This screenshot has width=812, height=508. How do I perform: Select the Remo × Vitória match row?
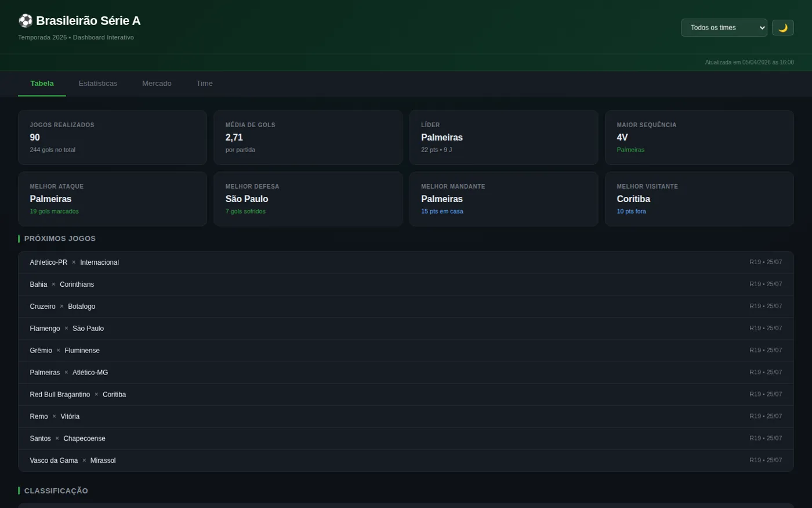pos(406,417)
